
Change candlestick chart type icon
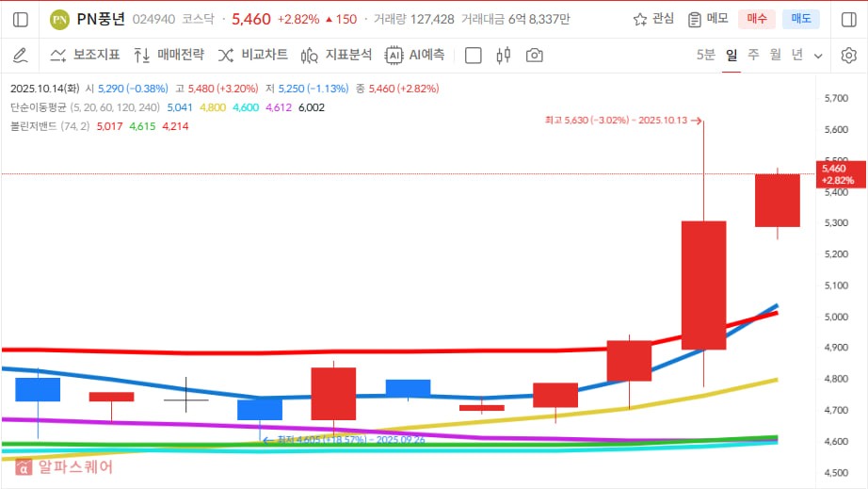(503, 55)
